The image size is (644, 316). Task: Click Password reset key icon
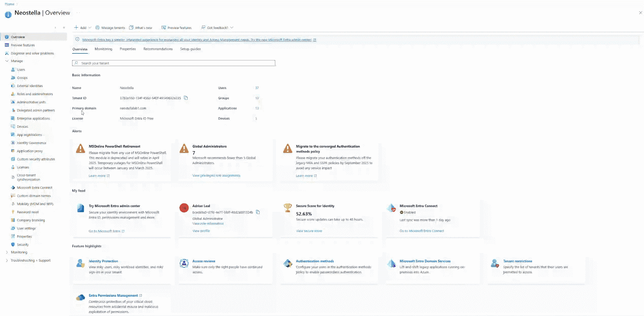[x=13, y=212]
